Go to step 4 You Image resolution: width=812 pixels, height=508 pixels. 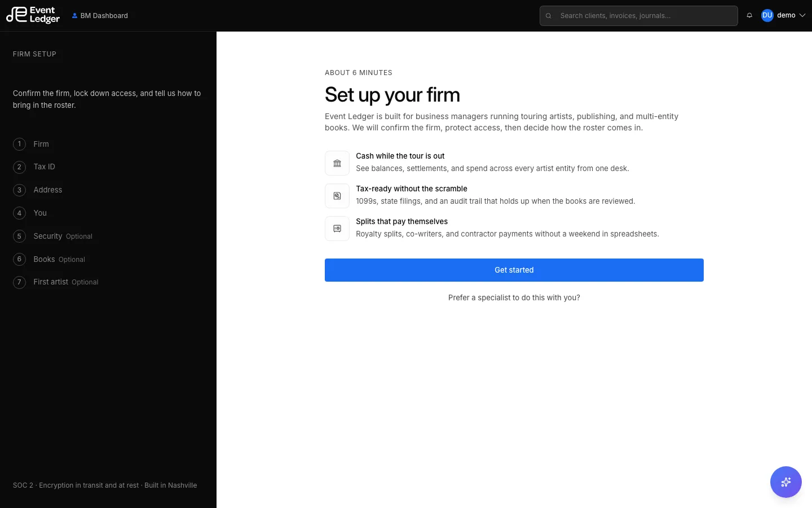[x=30, y=213]
